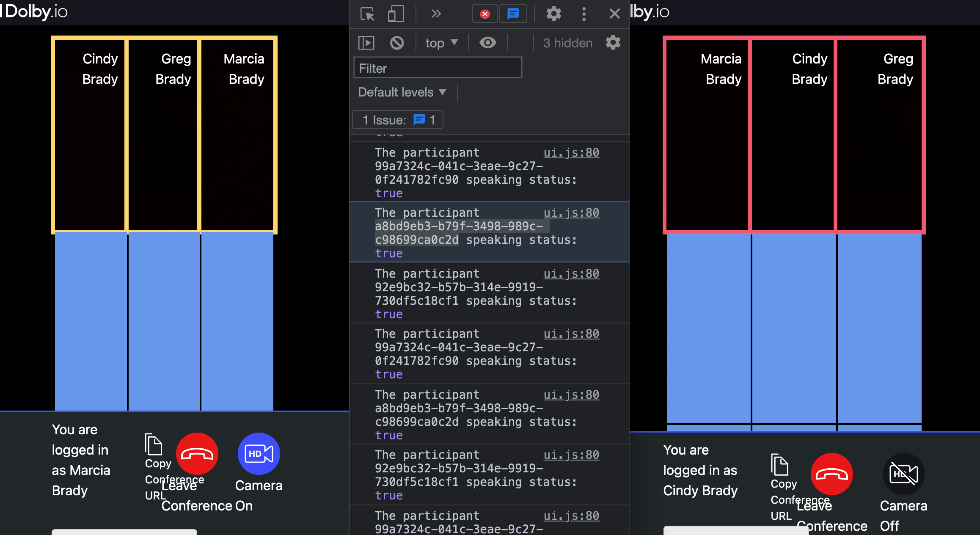The image size is (980, 535).
Task: Click the 1 Issue button
Action: click(x=398, y=120)
